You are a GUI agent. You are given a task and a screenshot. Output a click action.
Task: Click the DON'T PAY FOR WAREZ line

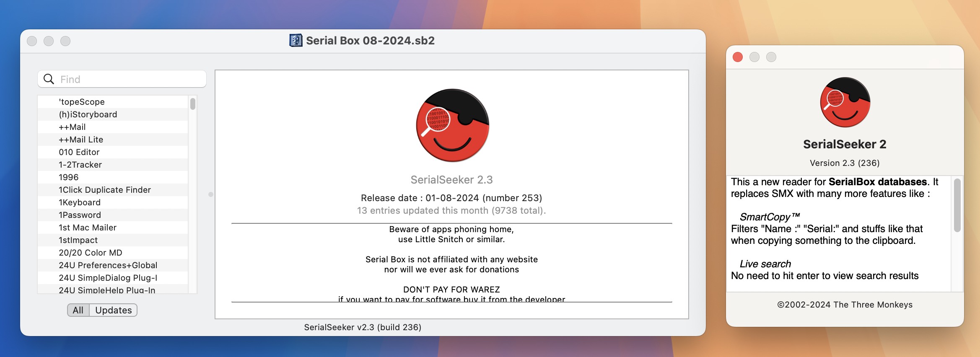[x=451, y=290]
